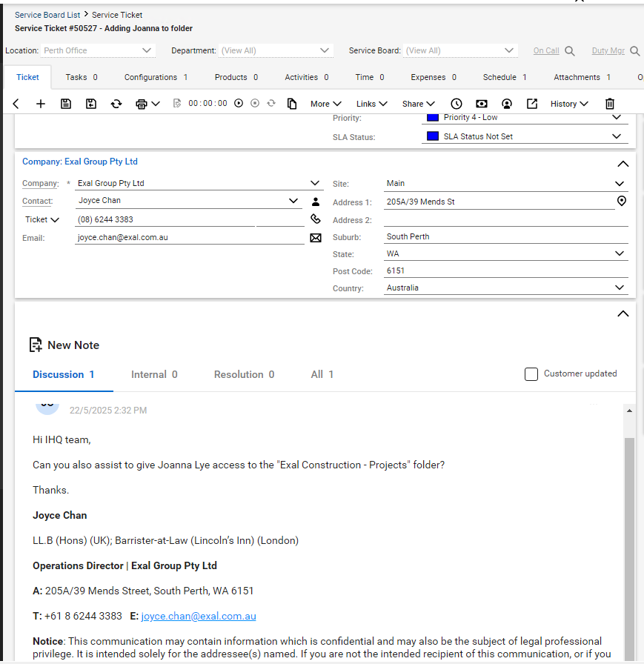Click the Service Board List breadcrumb link

(47, 15)
